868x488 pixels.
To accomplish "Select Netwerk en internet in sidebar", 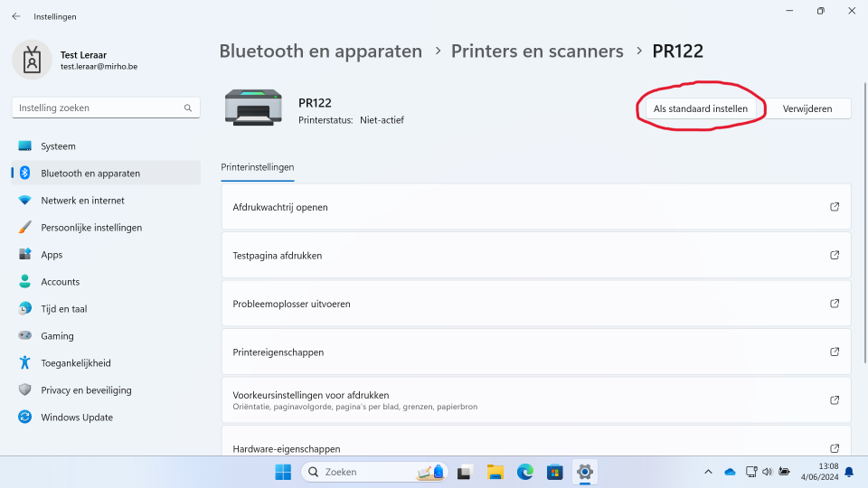I will click(82, 201).
